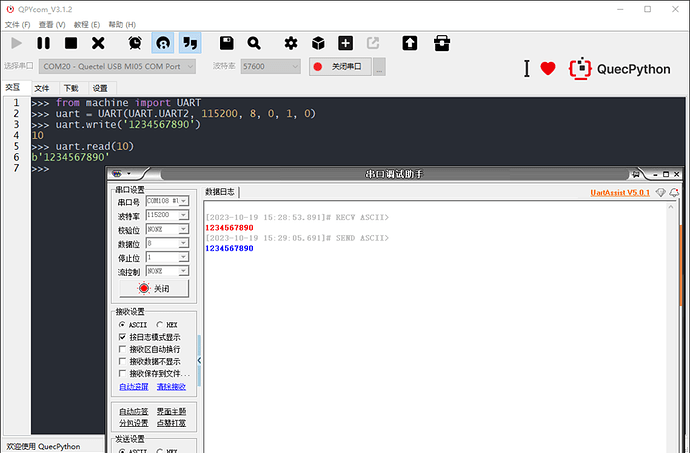Click the save floppy disk icon
The width and height of the screenshot is (690, 453).
pyautogui.click(x=227, y=43)
